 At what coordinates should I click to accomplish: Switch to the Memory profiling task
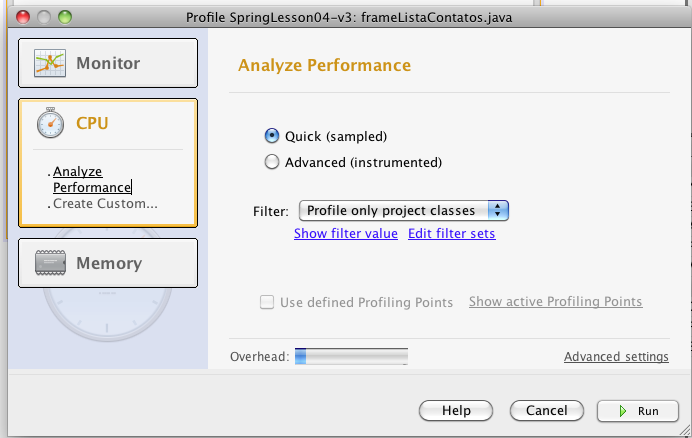coord(108,263)
